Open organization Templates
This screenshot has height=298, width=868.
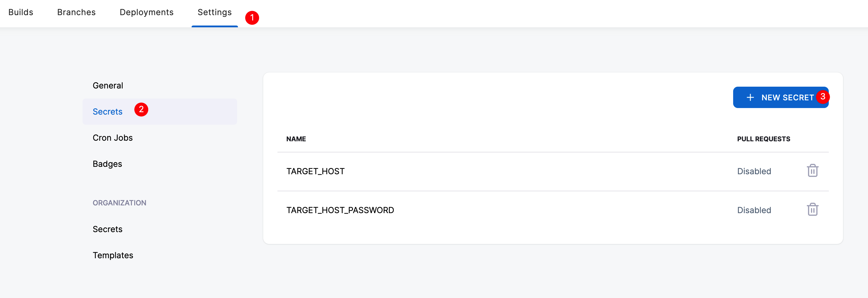(x=113, y=255)
